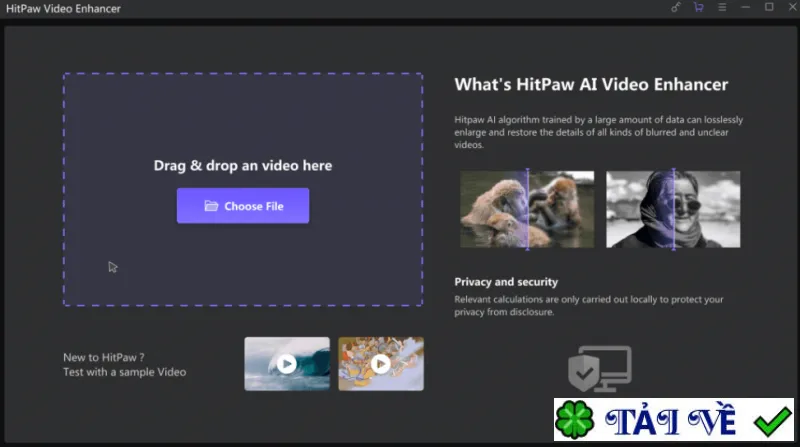Click the green clover icon on banner
This screenshot has height=447, width=800.
(x=575, y=420)
